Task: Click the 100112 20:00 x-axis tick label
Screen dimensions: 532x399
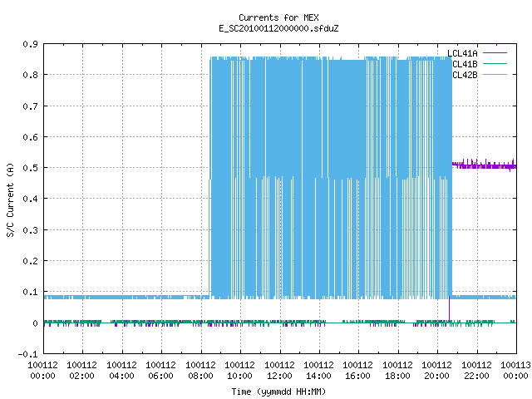Action: coord(436,371)
